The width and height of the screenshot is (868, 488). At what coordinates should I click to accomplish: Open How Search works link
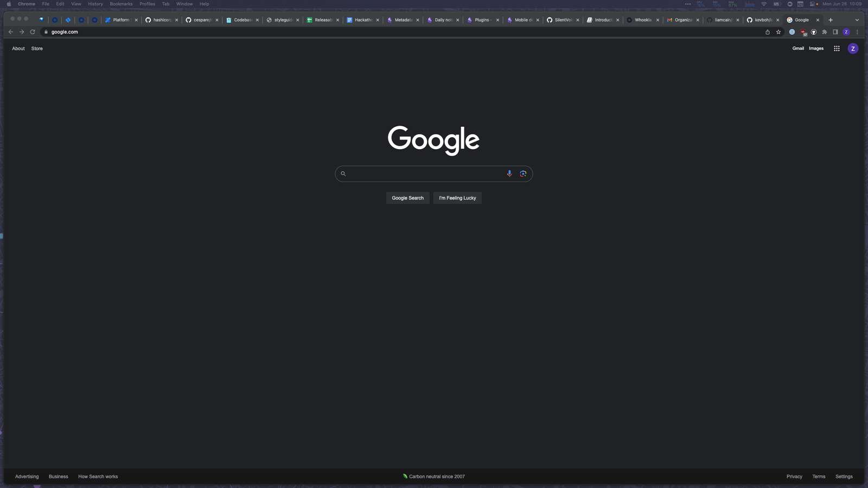98,477
